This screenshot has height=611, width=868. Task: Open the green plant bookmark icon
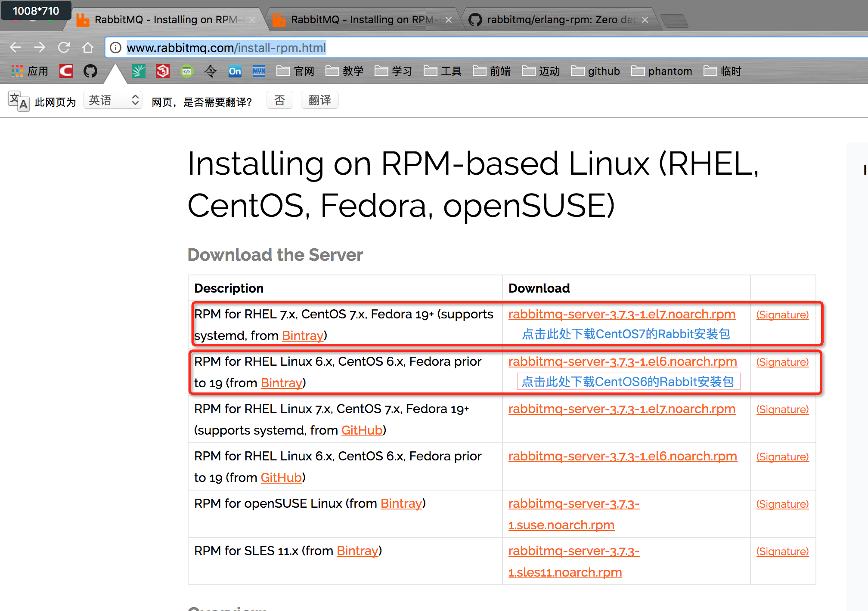(139, 71)
